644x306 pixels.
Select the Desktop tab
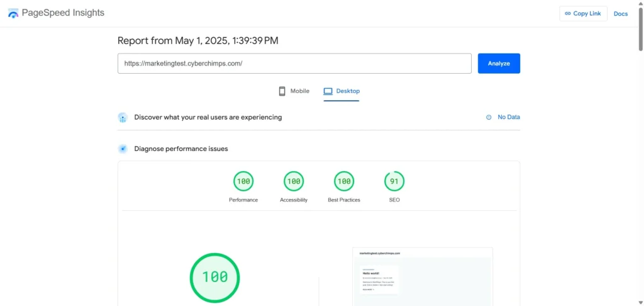tap(341, 91)
